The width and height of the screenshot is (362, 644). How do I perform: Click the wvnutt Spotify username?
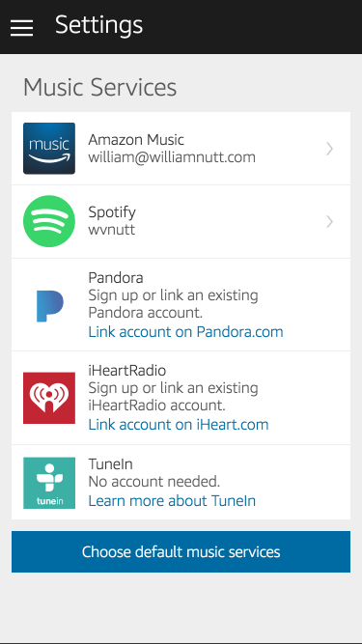coord(112,230)
